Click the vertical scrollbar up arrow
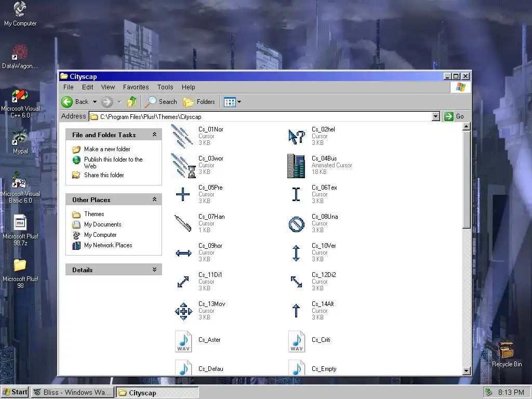This screenshot has width=532, height=399. coord(467,127)
